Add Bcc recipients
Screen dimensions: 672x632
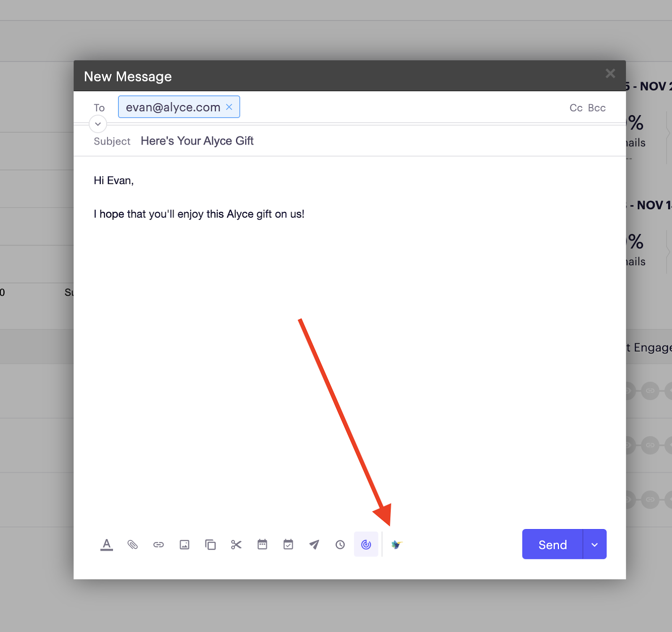pos(597,108)
